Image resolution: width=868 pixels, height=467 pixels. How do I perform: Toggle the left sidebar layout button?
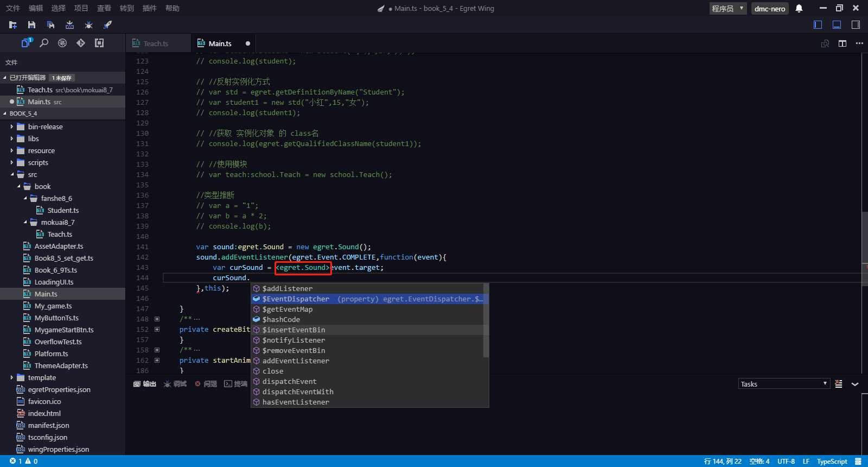[818, 24]
